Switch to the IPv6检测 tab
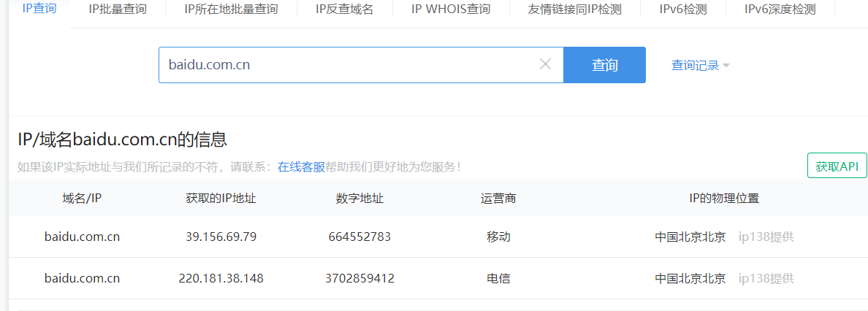Screen dimensions: 868x311 683,9
